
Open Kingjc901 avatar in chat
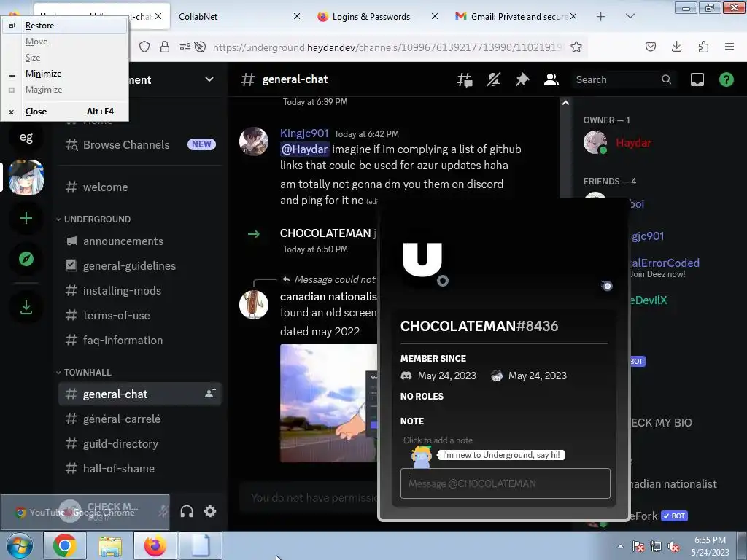point(254,141)
